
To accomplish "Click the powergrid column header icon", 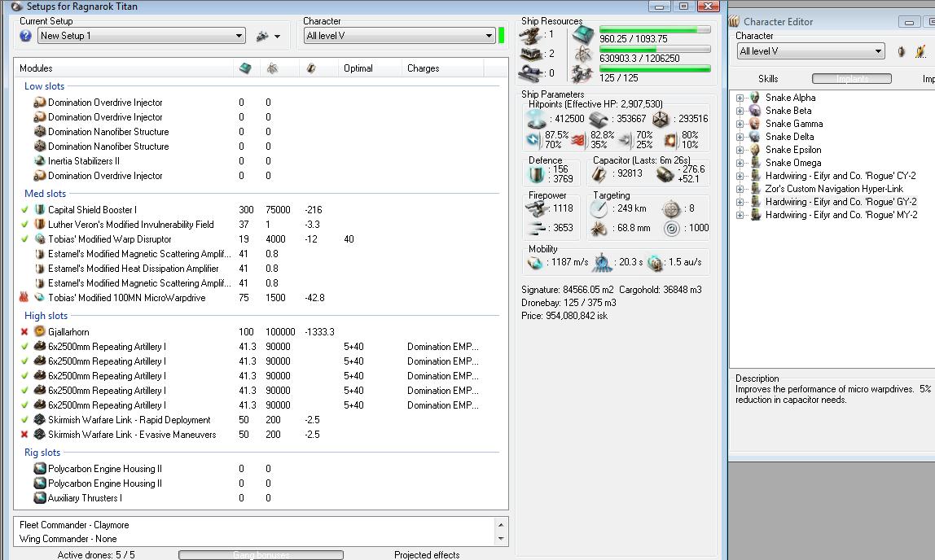I will tap(272, 68).
